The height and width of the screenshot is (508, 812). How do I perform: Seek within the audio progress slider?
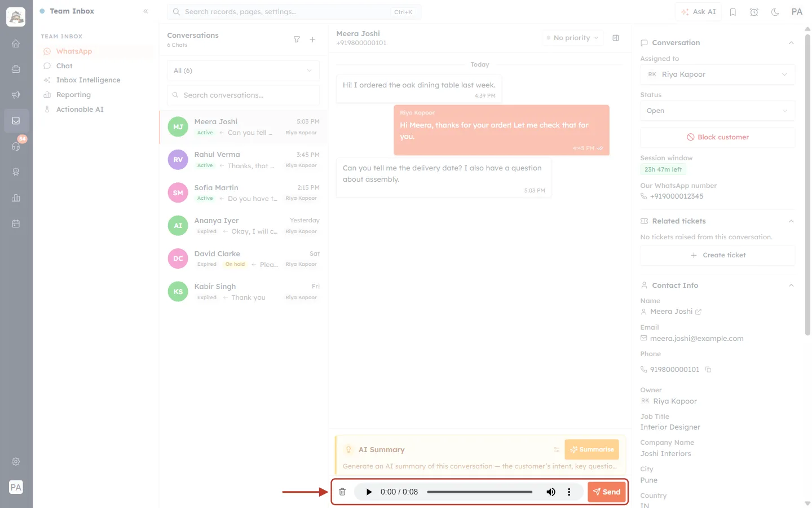coord(480,492)
